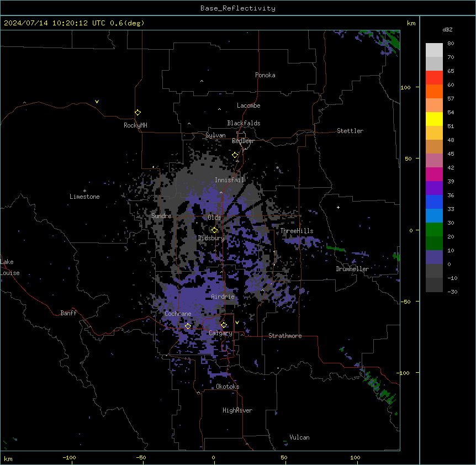
Task: Click the green legend swatch between 30 and 20
Action: (434, 230)
